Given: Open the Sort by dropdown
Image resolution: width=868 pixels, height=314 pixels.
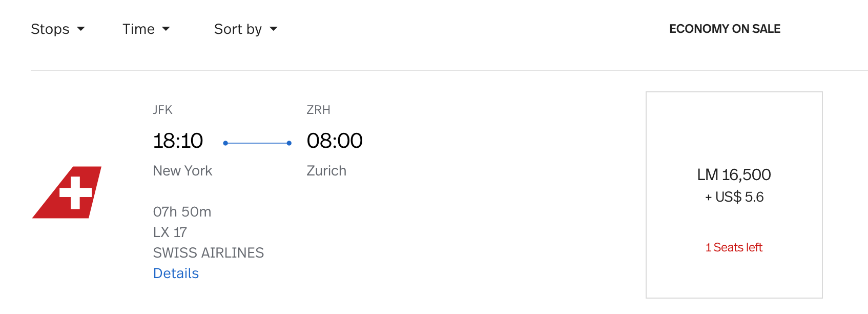Looking at the screenshot, I should point(246,29).
